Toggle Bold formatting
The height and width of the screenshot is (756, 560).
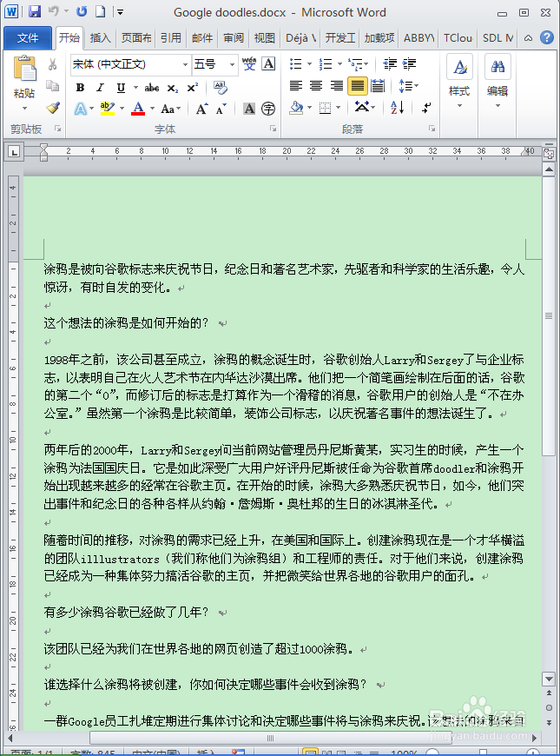[x=80, y=87]
